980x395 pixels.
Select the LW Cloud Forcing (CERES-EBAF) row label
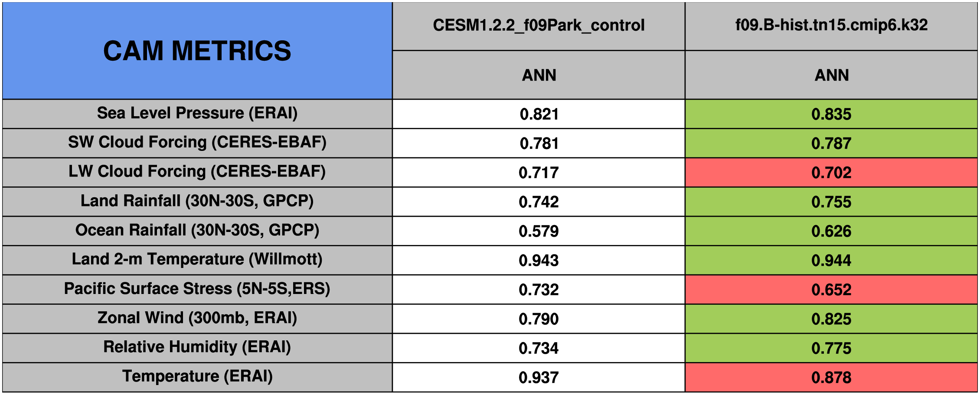[x=197, y=172]
